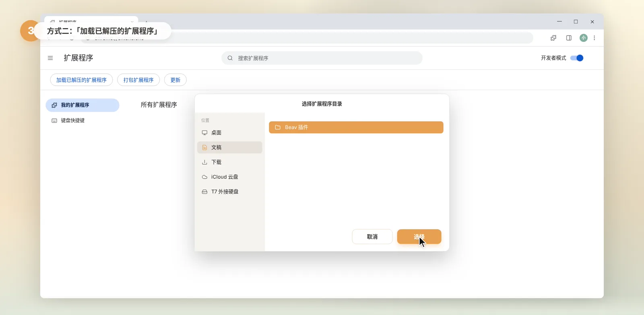Focus the 搜索扩展程序 search field
Viewport: 644px width, 315px height.
click(322, 58)
